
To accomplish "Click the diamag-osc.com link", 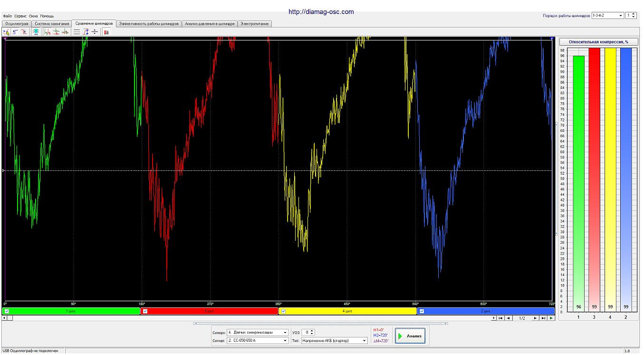I will pyautogui.click(x=321, y=12).
